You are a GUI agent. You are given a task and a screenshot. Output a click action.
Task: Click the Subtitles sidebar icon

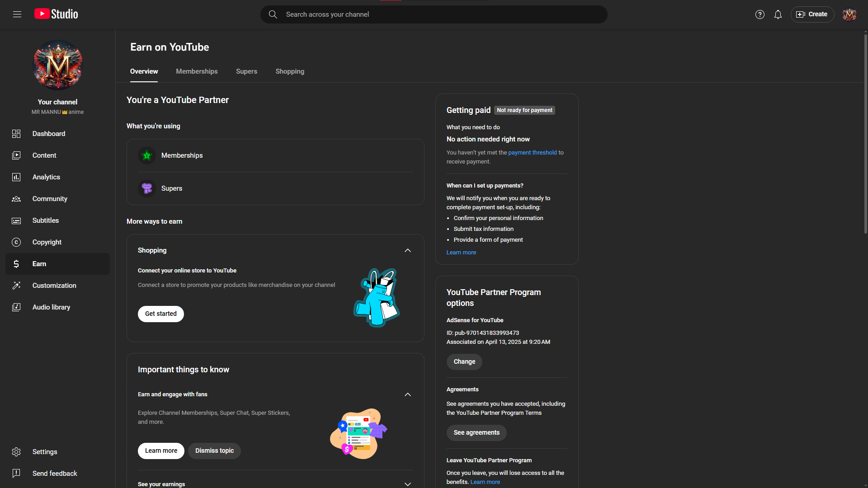point(16,221)
